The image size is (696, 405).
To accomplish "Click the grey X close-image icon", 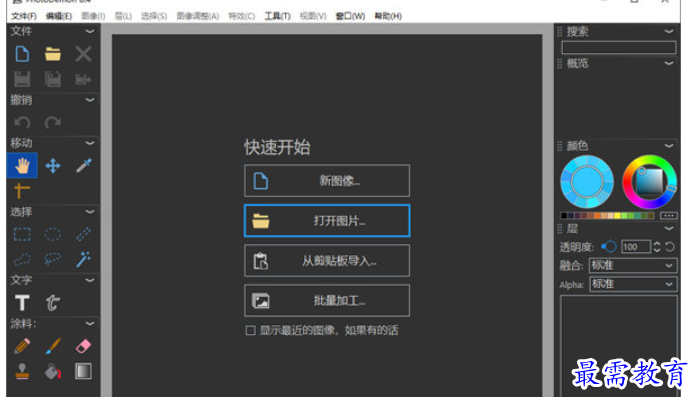I will 83,54.
